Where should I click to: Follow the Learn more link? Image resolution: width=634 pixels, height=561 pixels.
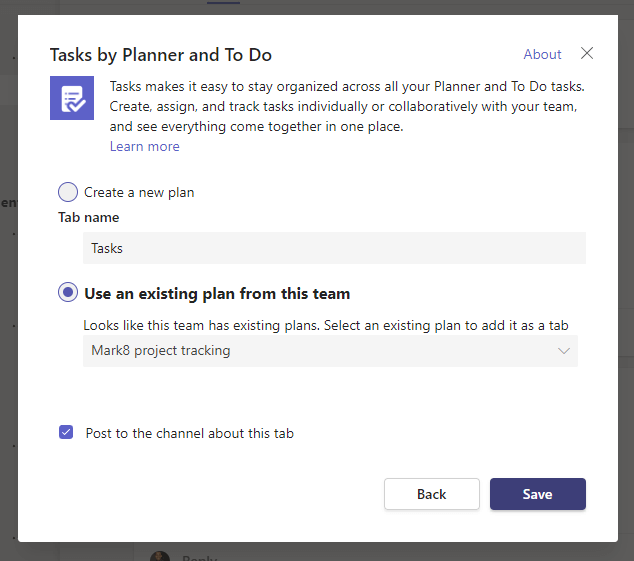pyautogui.click(x=144, y=146)
